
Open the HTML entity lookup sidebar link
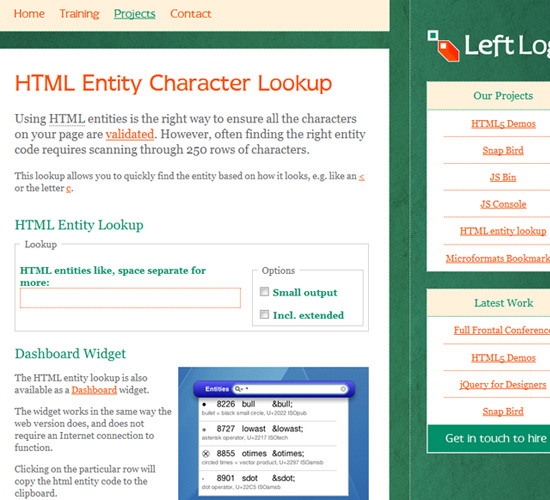503,231
